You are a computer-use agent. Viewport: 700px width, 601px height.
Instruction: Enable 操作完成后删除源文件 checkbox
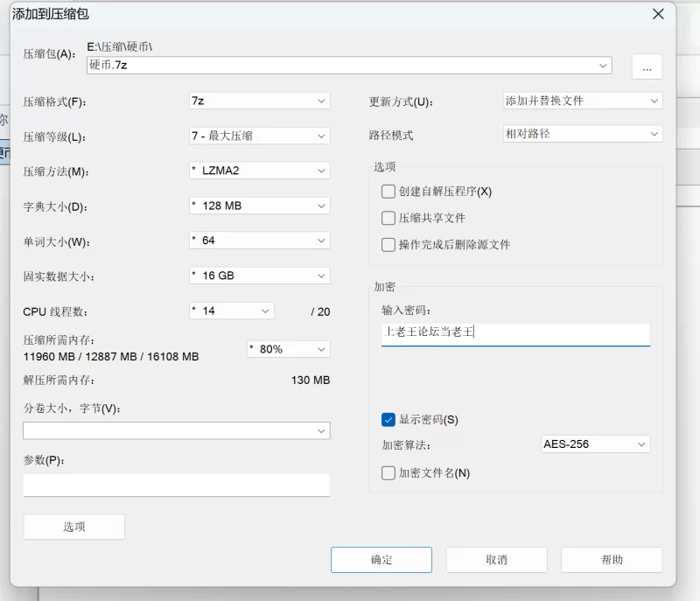tap(388, 245)
